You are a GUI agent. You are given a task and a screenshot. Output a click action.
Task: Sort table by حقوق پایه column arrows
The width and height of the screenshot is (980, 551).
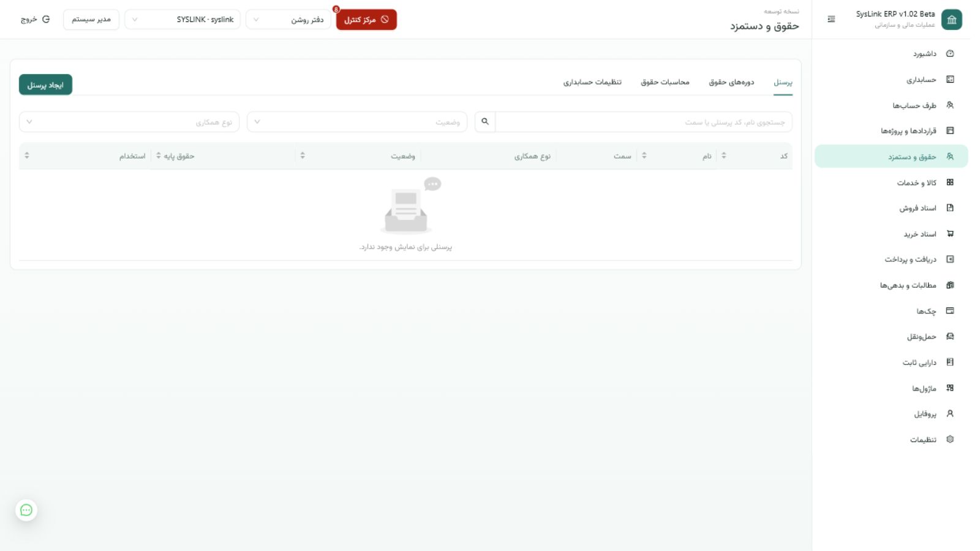tap(159, 156)
